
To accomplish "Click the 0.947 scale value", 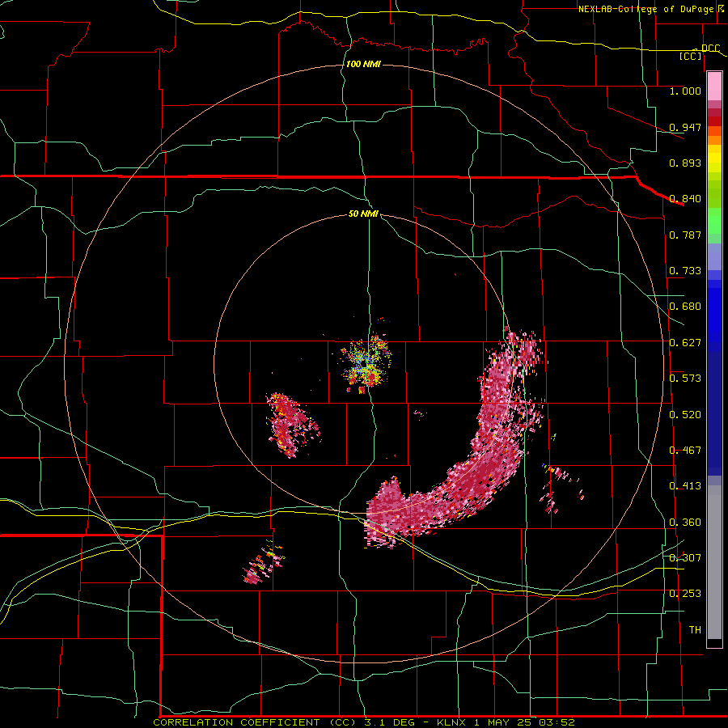I will click(x=685, y=127).
